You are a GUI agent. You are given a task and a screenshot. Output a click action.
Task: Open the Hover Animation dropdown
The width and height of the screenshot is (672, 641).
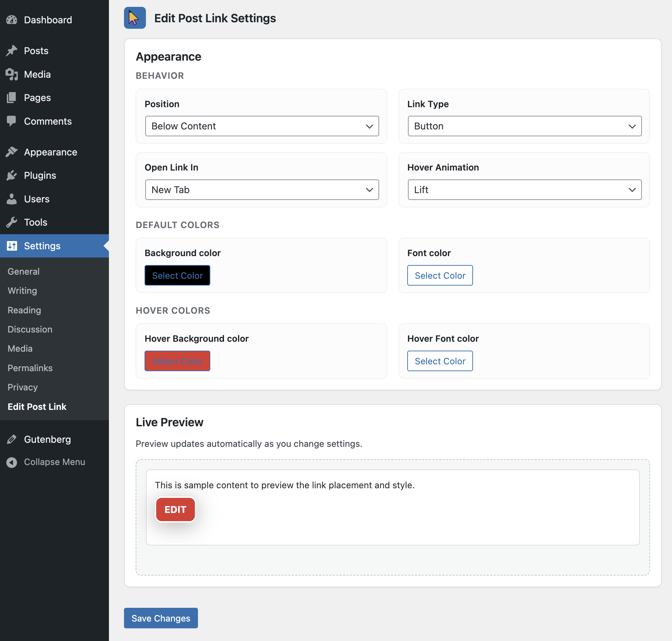[x=524, y=190]
